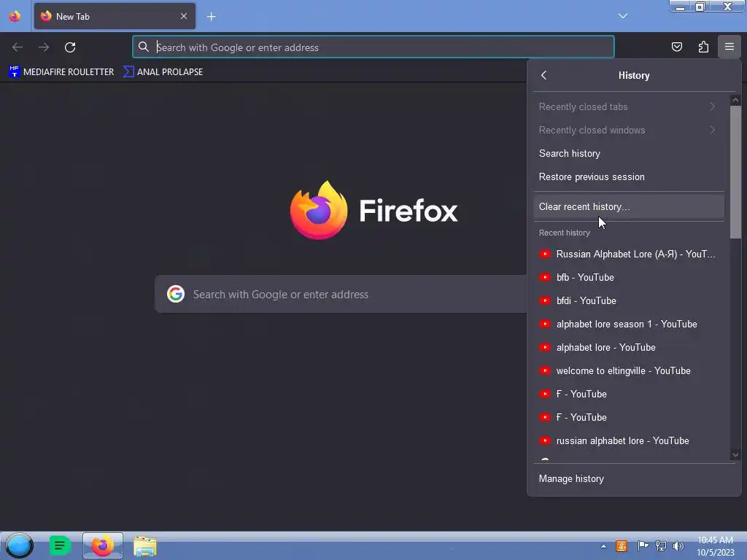Go forward with the right arrow icon
This screenshot has width=747, height=560.
44,47
